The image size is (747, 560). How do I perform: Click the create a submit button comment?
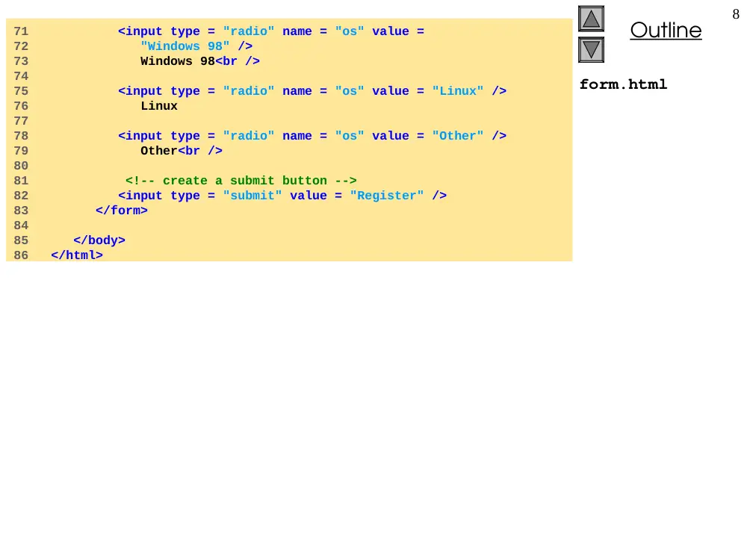(241, 181)
